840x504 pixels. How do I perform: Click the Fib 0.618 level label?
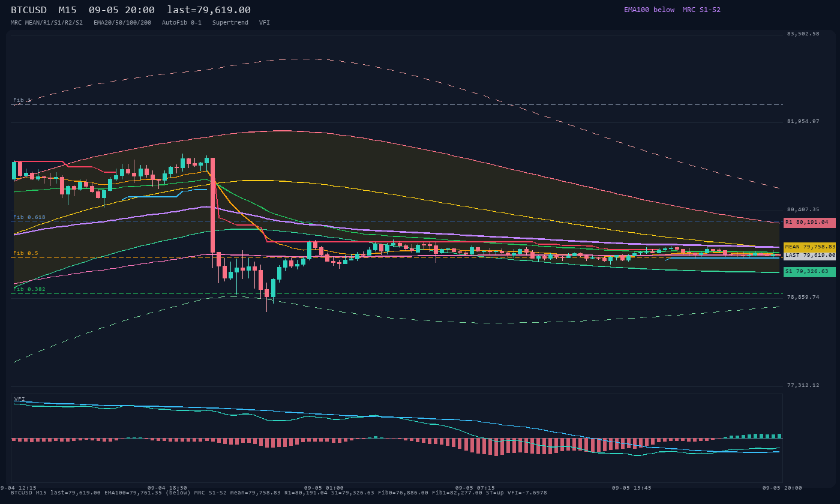tap(29, 217)
